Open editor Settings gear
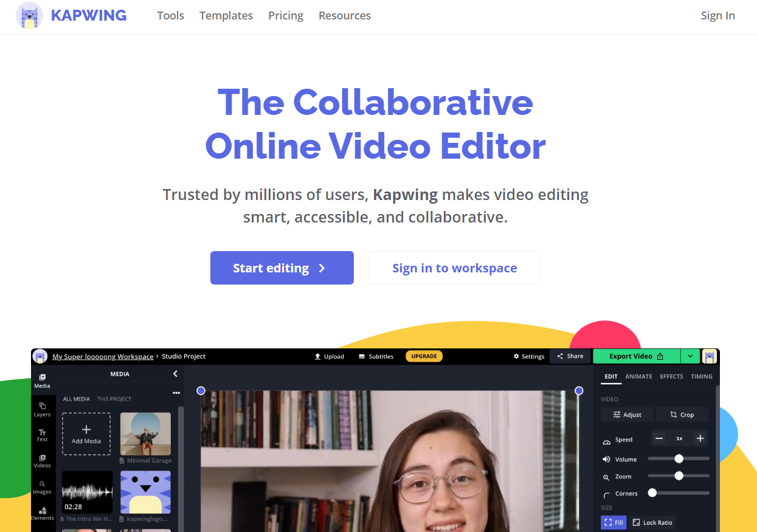This screenshot has width=757, height=532. tap(529, 356)
